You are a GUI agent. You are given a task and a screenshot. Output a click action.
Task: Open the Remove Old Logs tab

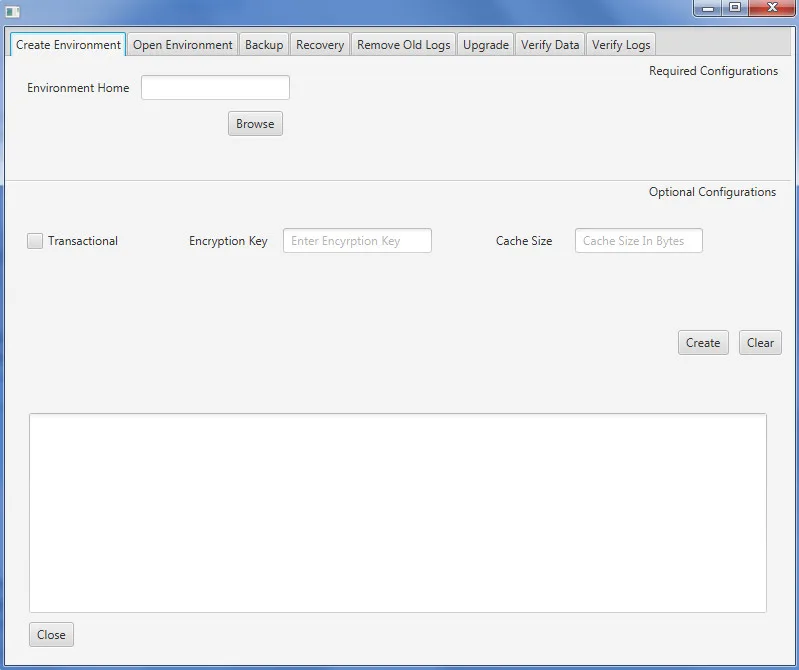pyautogui.click(x=404, y=45)
